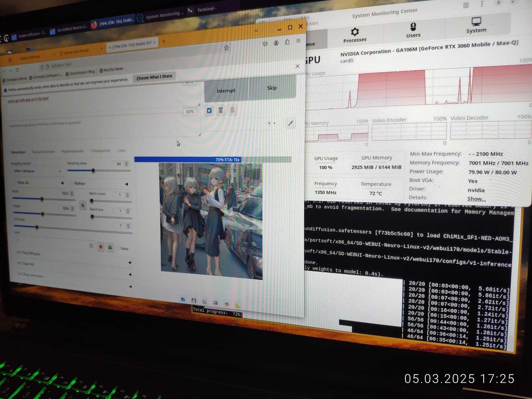Open Firefox Pocket shield icon in toolbar
Image resolution: width=532 pixels, height=399 pixels.
265,44
